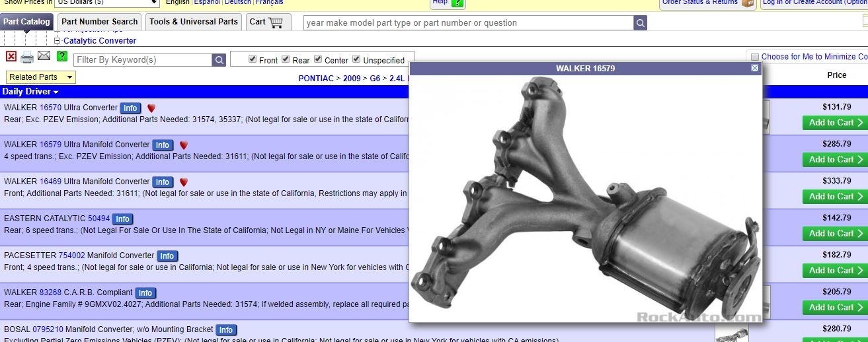Image resolution: width=868 pixels, height=342 pixels.
Task: Click the keyword filter magnifier icon
Action: click(x=219, y=60)
